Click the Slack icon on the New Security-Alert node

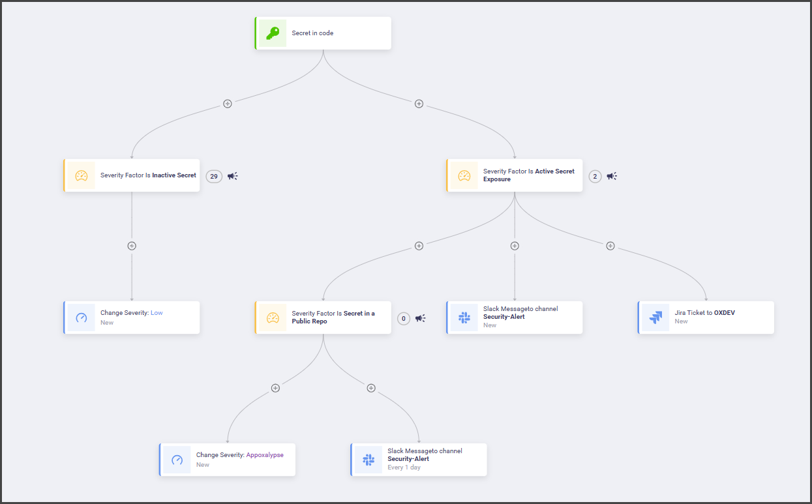[x=464, y=318]
